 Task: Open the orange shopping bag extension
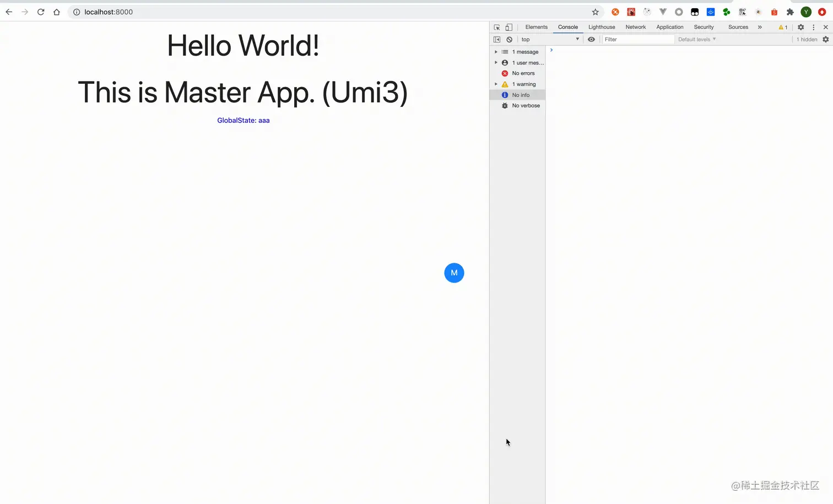(x=774, y=12)
